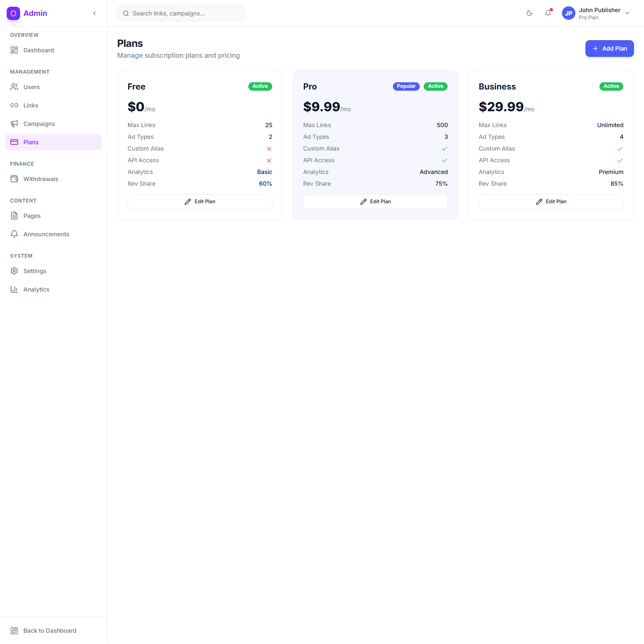Click the Active badge on the Free plan
The image size is (644, 644).
click(x=260, y=86)
